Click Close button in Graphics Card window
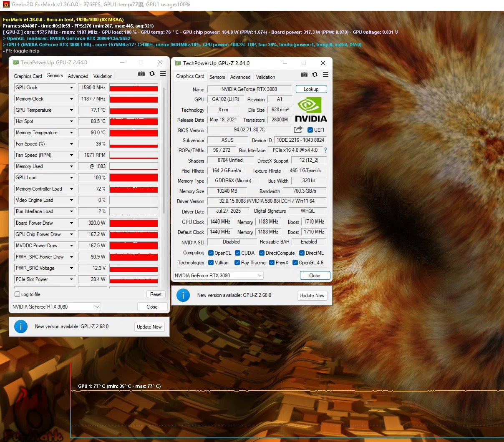This screenshot has height=442, width=504. point(315,275)
